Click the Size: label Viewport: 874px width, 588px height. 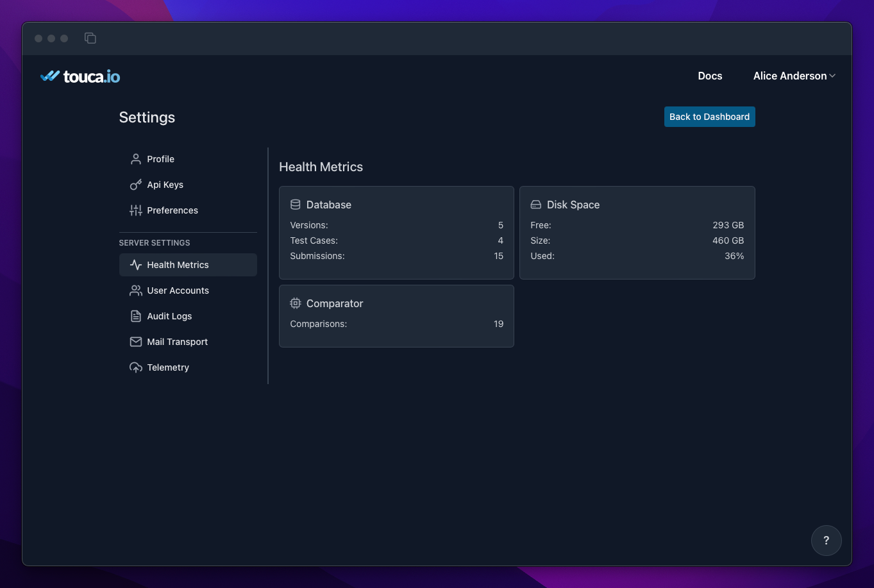tap(541, 240)
